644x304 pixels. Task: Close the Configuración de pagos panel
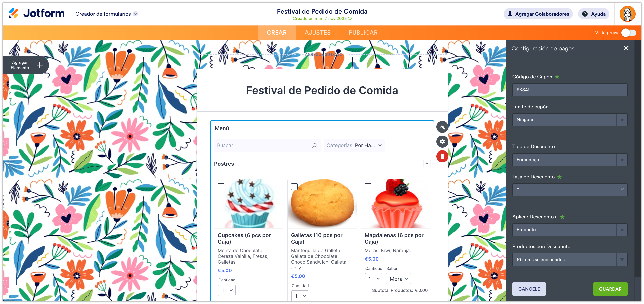(626, 48)
